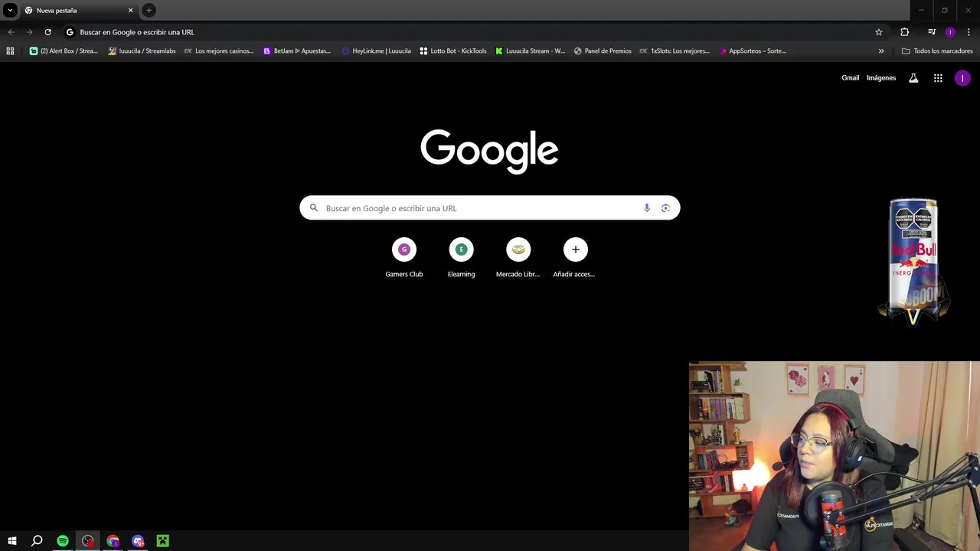Open Discord from taskbar
The width and height of the screenshot is (980, 551).
tap(138, 541)
